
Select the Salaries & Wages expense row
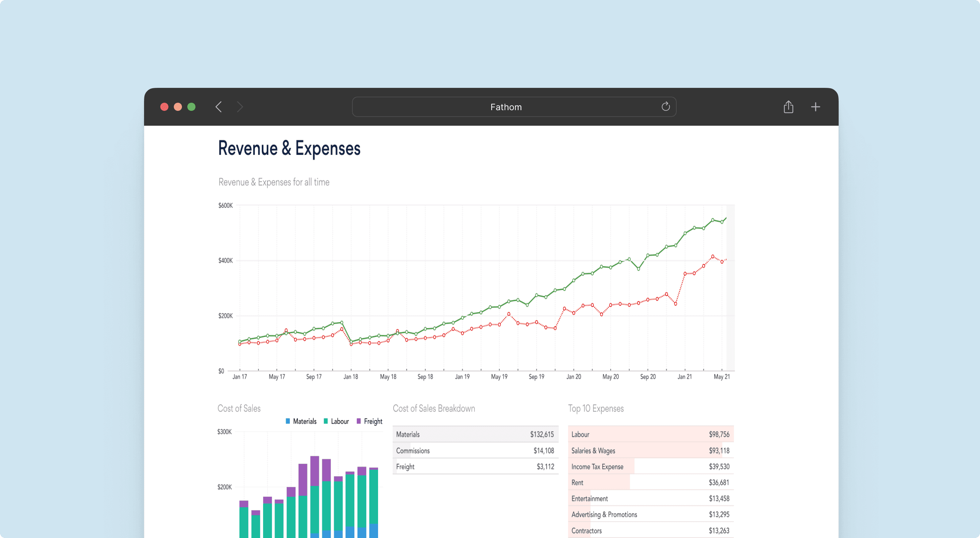pos(651,450)
